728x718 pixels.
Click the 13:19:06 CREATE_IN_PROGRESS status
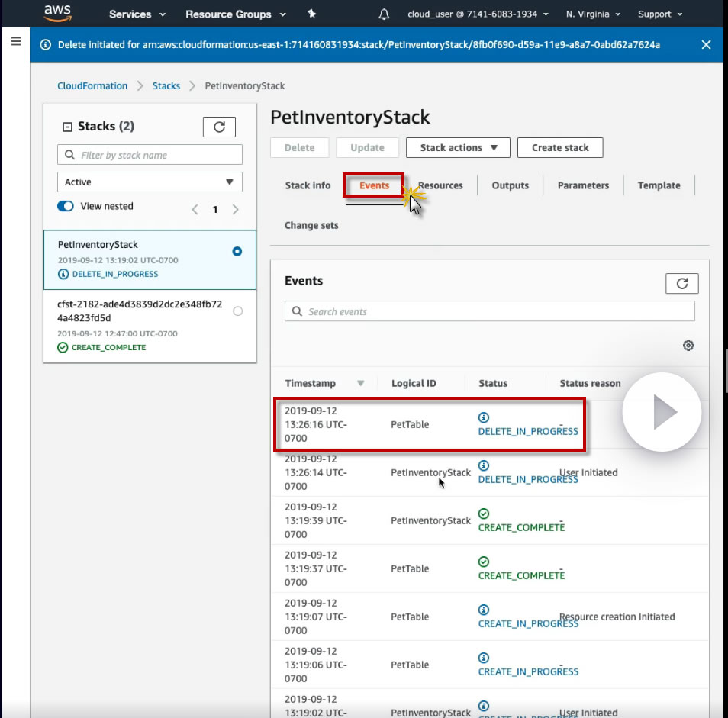coord(528,671)
